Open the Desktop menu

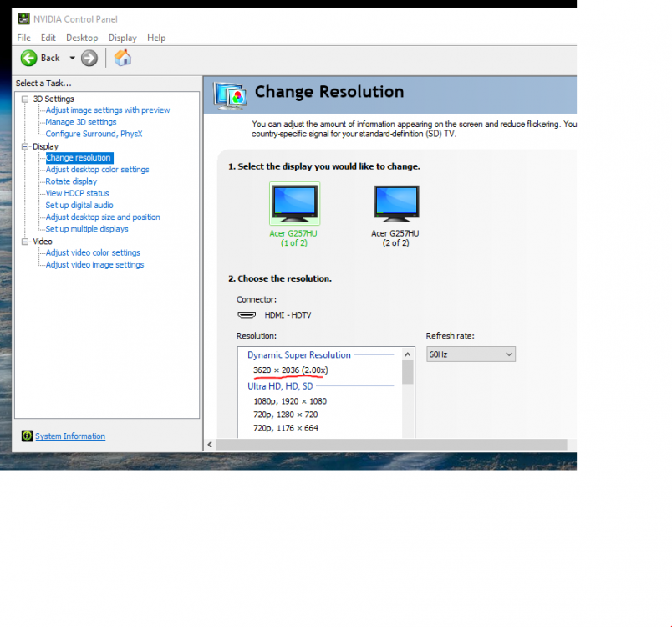(x=82, y=38)
